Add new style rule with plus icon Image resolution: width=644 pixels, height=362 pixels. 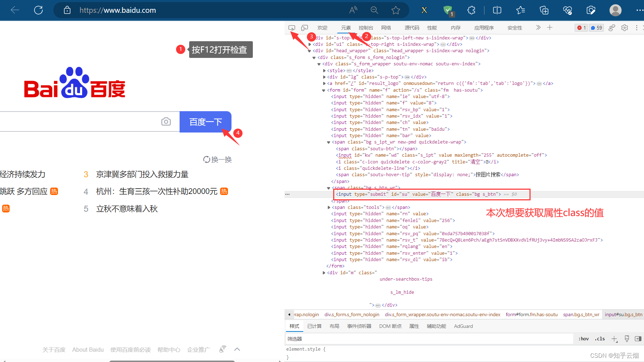(x=614, y=339)
